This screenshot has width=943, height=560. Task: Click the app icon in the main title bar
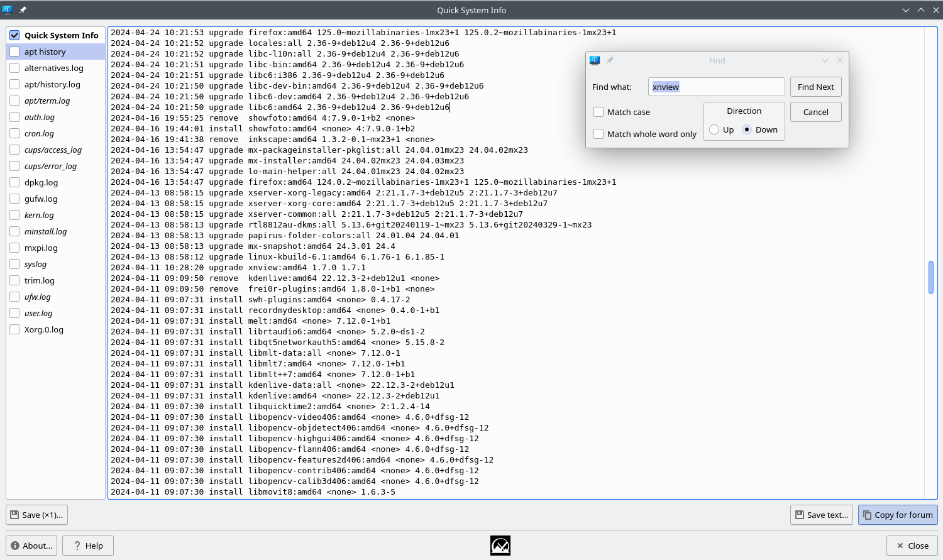click(8, 10)
